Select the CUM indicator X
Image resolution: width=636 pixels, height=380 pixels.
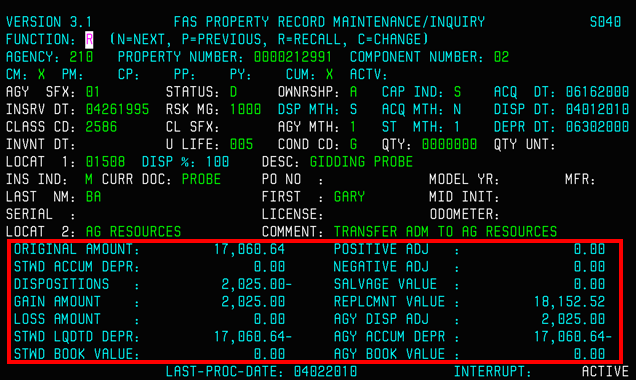tap(329, 75)
